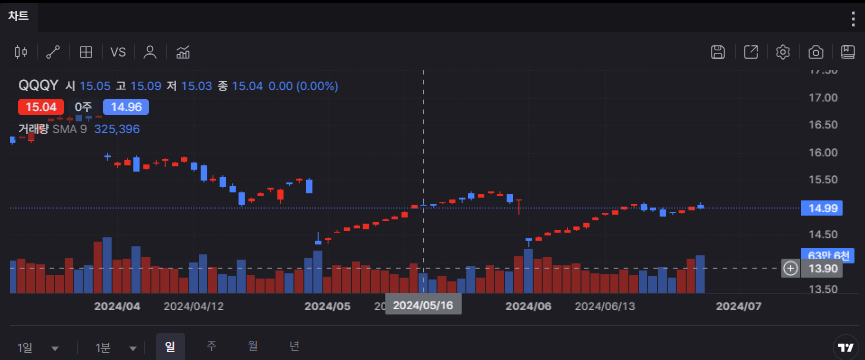
Task: Click the 2024/07 axis date label
Action: click(738, 306)
